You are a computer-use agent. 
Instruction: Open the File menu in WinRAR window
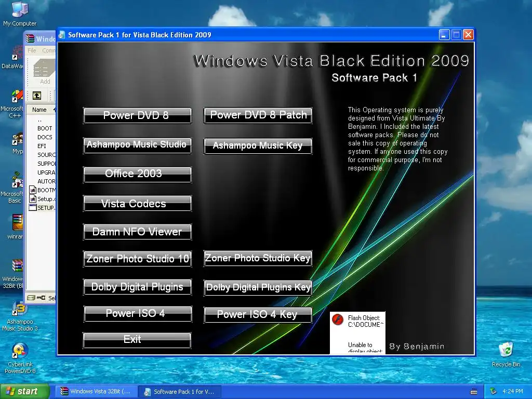[32, 50]
